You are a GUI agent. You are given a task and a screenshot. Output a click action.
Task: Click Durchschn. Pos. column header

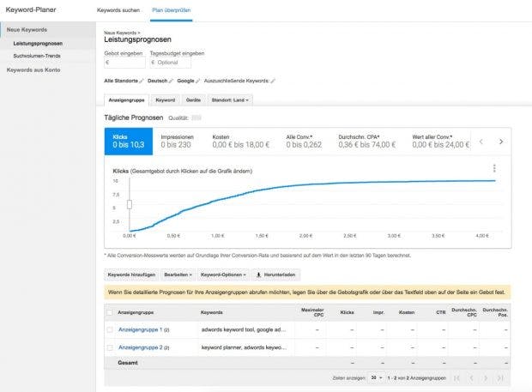pos(495,312)
